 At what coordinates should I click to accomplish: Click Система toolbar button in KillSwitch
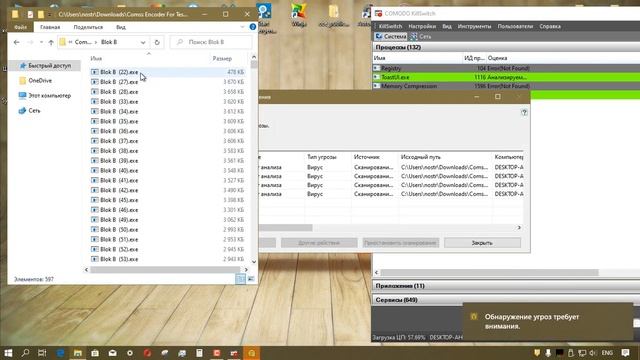(391, 36)
